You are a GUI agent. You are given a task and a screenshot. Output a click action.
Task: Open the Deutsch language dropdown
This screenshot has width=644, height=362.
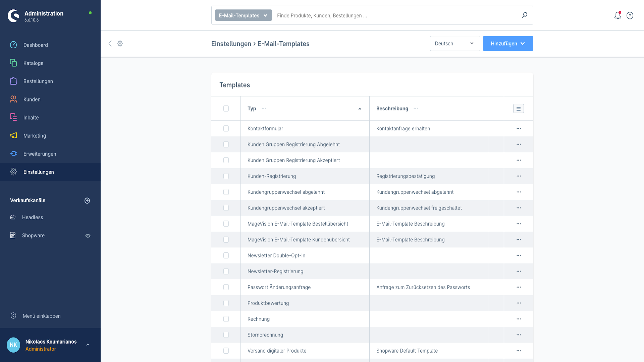tap(454, 44)
